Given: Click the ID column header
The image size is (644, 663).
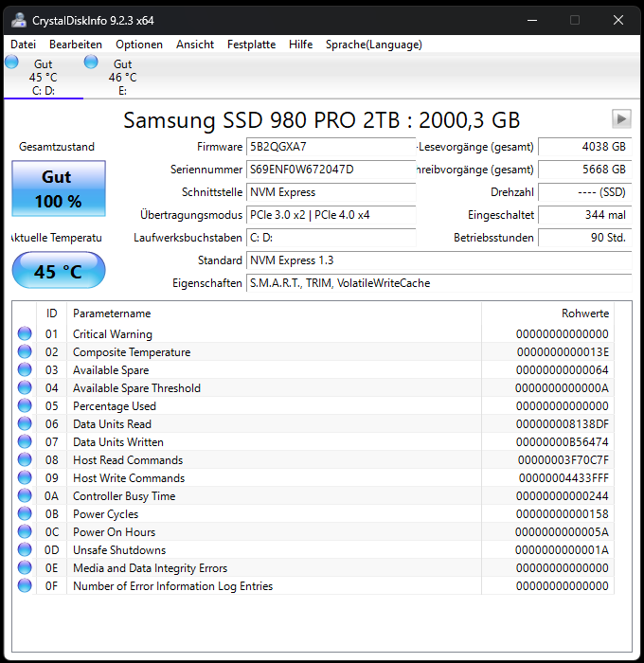Looking at the screenshot, I should [x=51, y=314].
